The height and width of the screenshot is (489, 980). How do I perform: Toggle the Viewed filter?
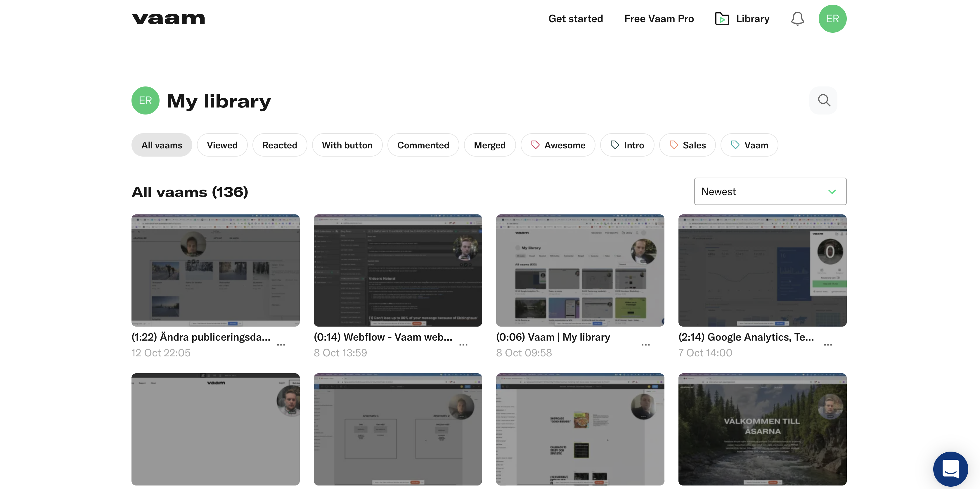[x=222, y=145]
